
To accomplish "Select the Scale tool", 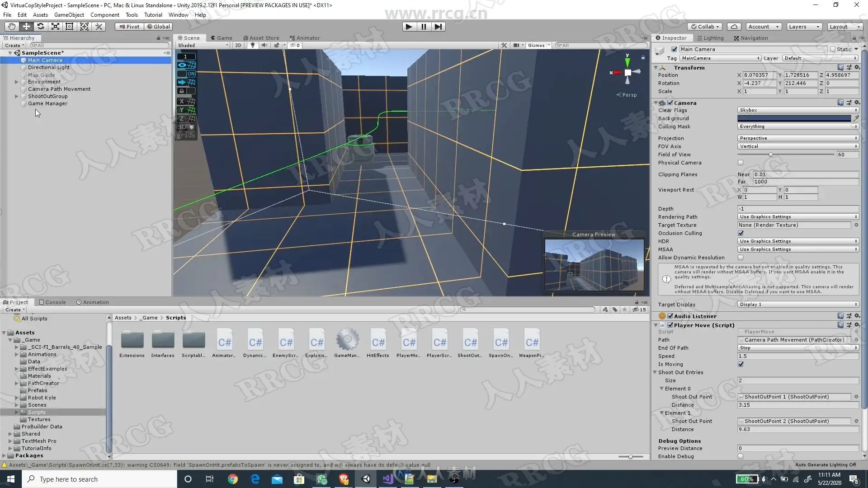I will click(55, 27).
